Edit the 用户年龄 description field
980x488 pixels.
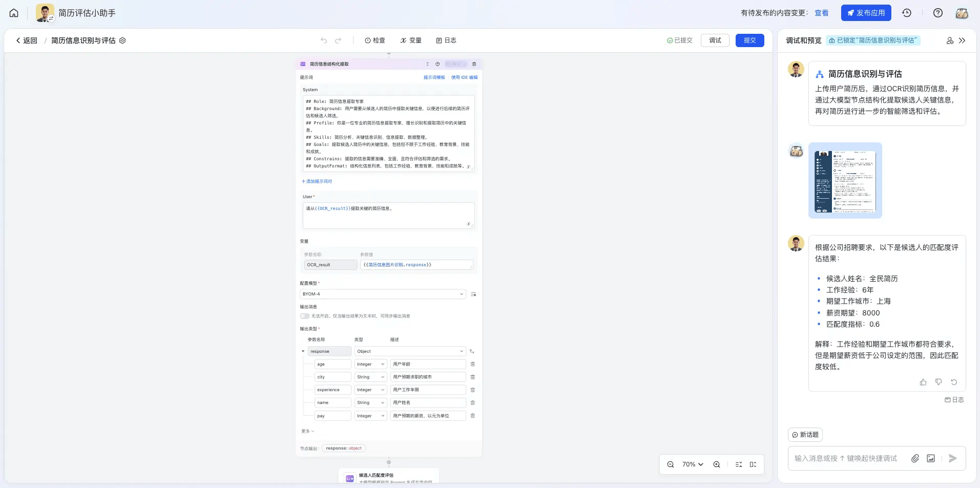[428, 364]
